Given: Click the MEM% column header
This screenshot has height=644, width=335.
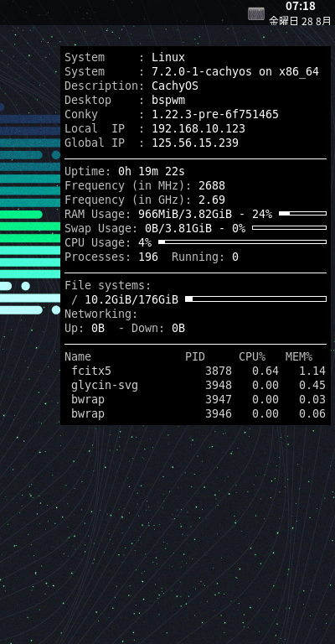Looking at the screenshot, I should pyautogui.click(x=299, y=356).
